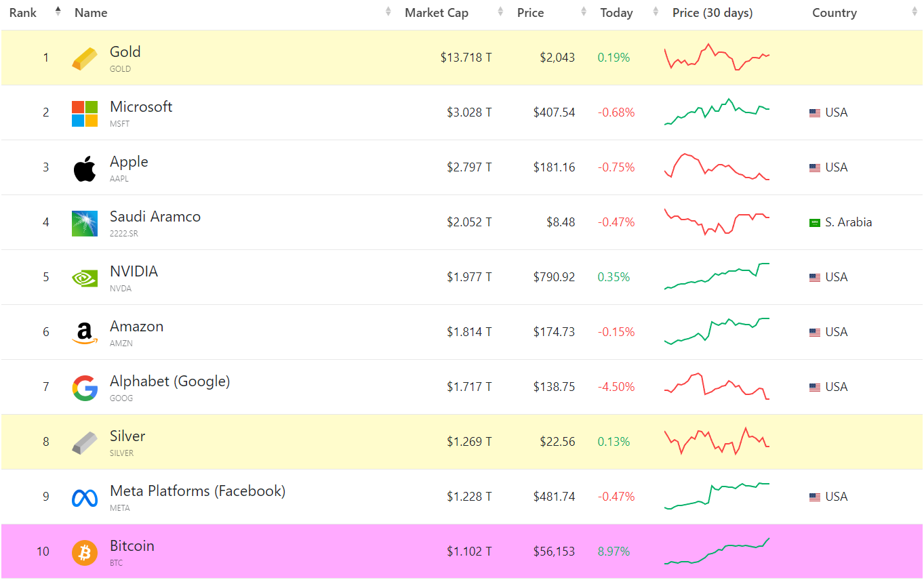This screenshot has height=580, width=924.
Task: Sort table by Rank column arrows
Action: [x=58, y=12]
